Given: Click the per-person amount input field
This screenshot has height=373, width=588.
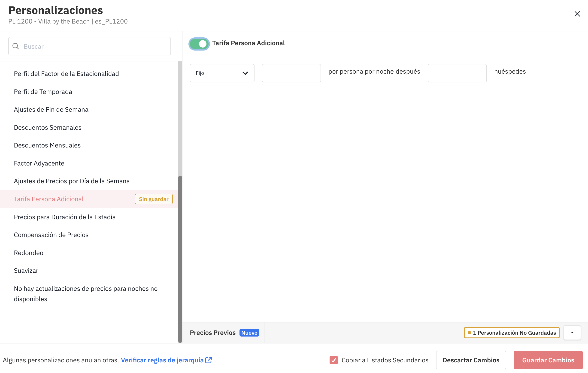Looking at the screenshot, I should pos(291,73).
